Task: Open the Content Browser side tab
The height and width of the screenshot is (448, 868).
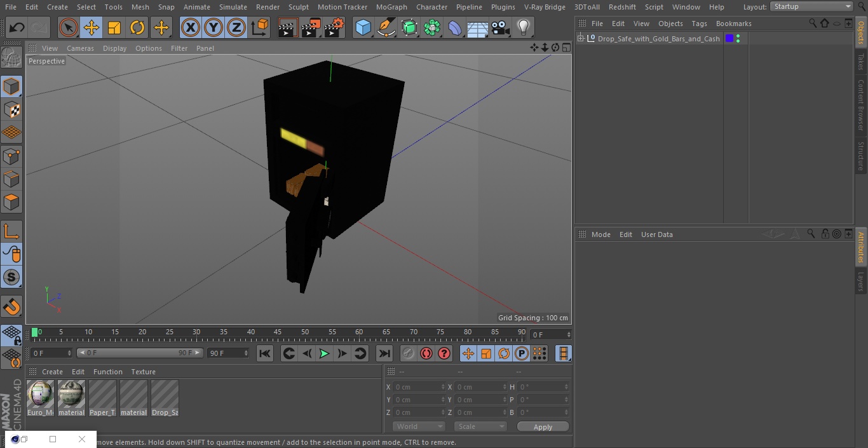Action: tap(861, 105)
